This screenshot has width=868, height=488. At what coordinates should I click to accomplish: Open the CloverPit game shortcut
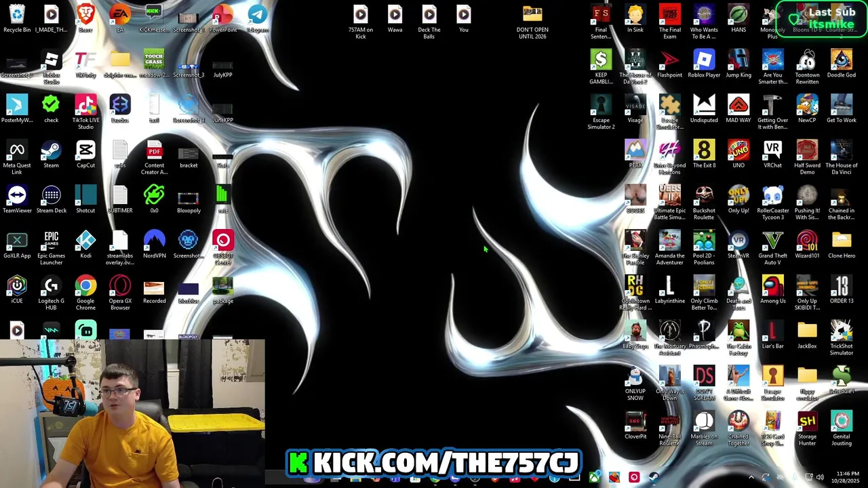coord(635,426)
